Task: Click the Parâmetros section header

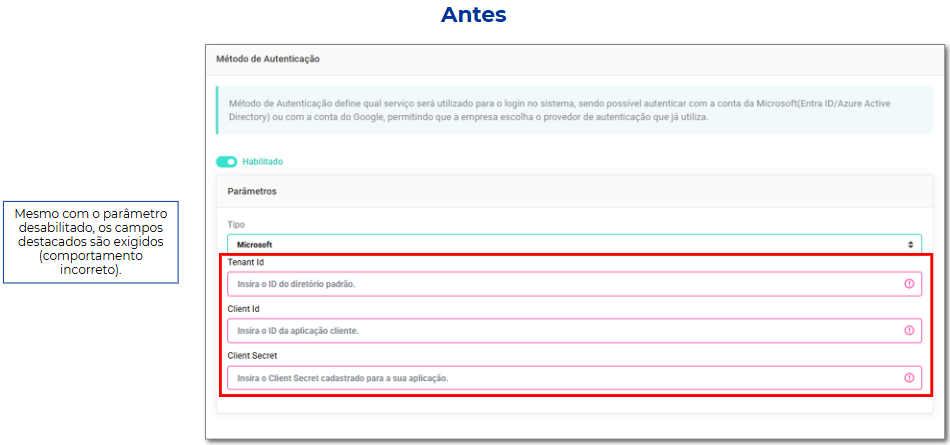Action: tap(252, 191)
